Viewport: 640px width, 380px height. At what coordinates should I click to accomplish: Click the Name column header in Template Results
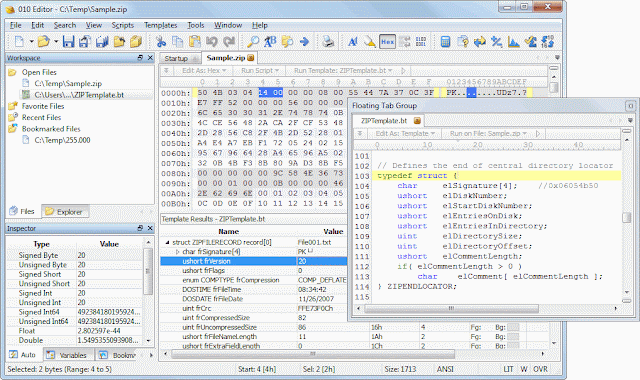tap(229, 231)
